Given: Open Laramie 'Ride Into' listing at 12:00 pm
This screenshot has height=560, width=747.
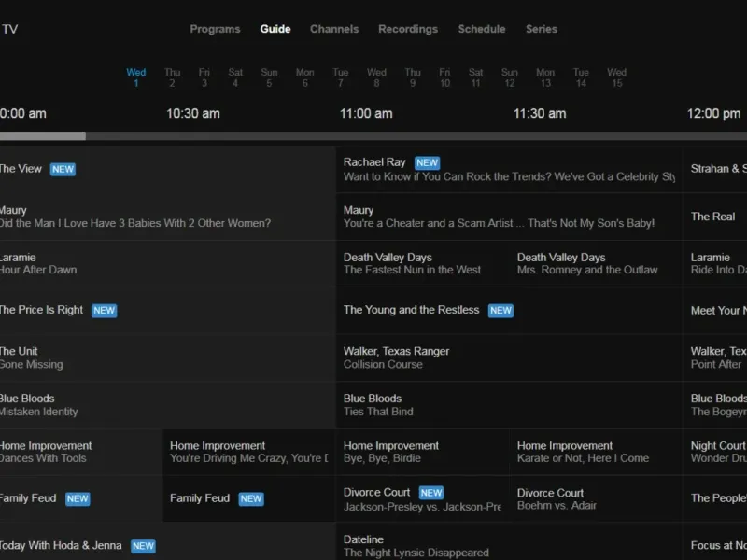Looking at the screenshot, I should [715, 263].
